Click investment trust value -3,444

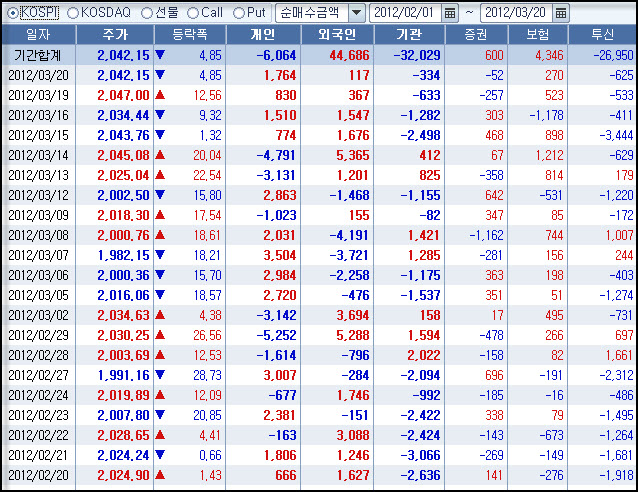point(616,135)
